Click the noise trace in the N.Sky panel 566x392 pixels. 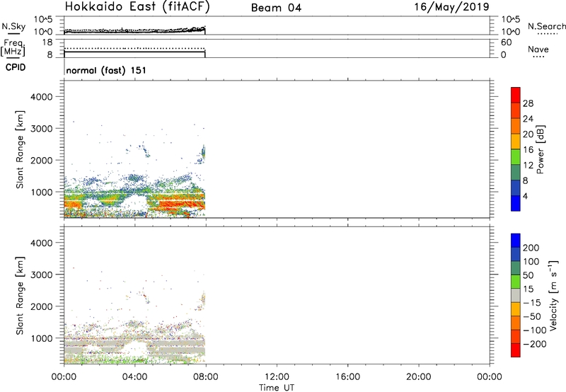[134, 31]
